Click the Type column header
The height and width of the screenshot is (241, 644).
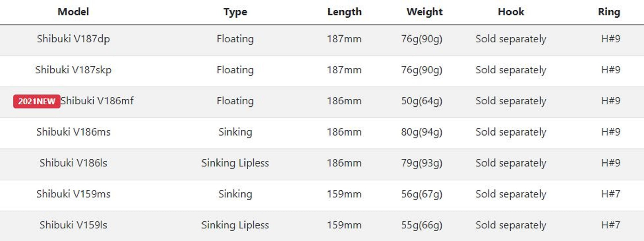pyautogui.click(x=235, y=12)
